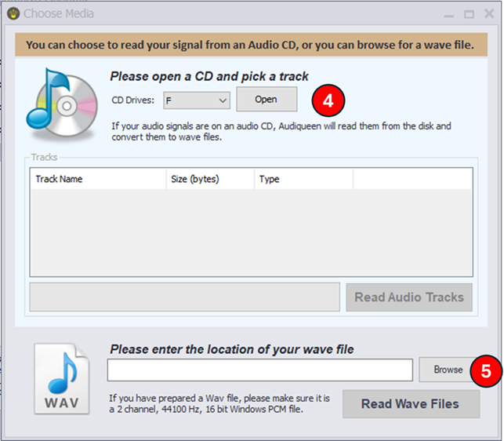Click the wave file location text field
Viewport: 504px width, 441px height.
pos(260,370)
